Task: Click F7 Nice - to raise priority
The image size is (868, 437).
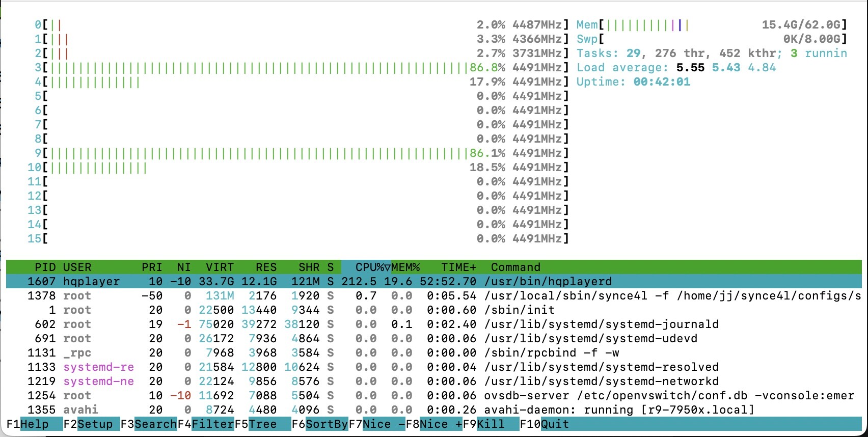Action: pyautogui.click(x=377, y=424)
